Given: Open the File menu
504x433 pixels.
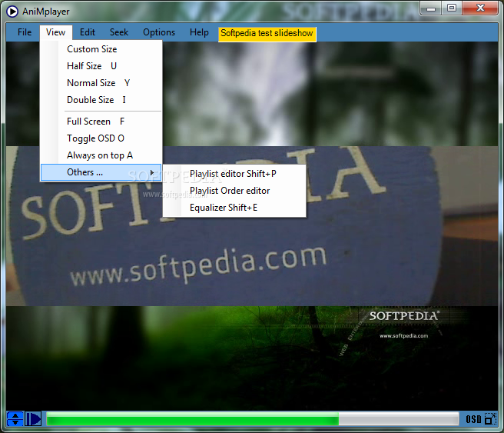Looking at the screenshot, I should point(25,32).
